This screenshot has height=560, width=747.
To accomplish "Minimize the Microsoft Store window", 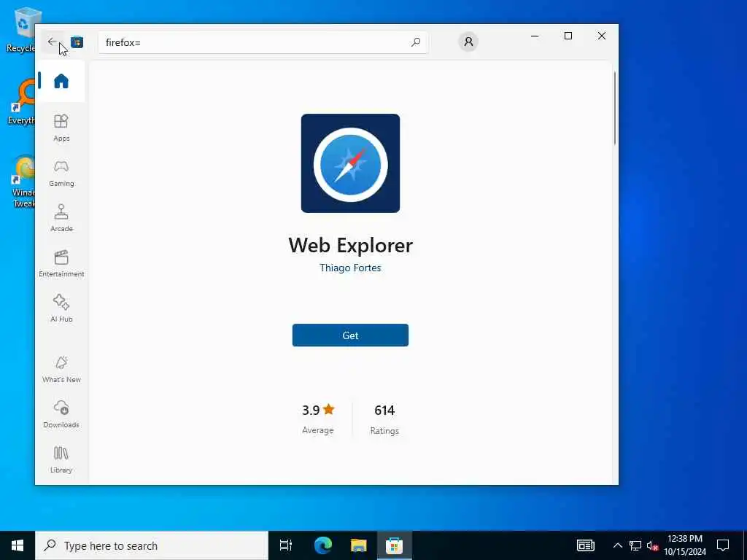I will (x=535, y=36).
